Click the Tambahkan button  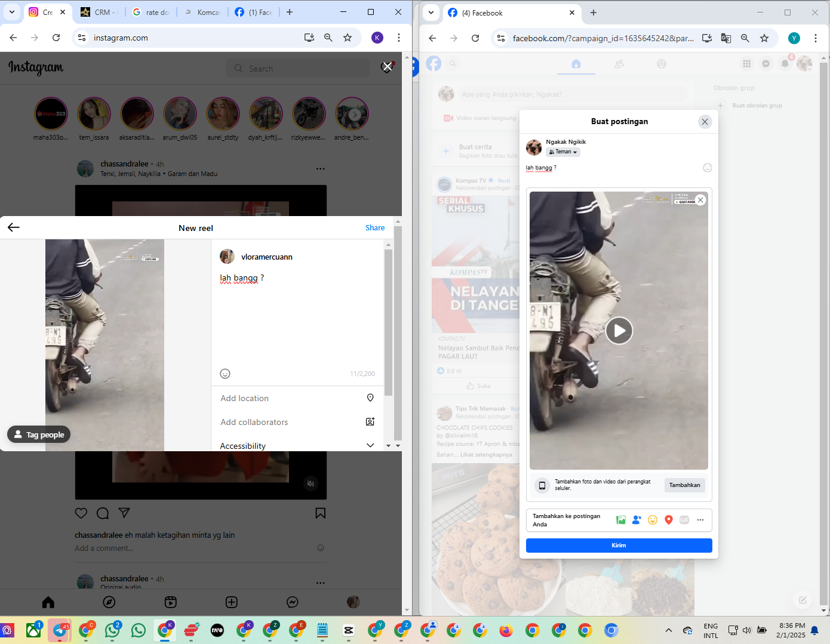(x=684, y=485)
